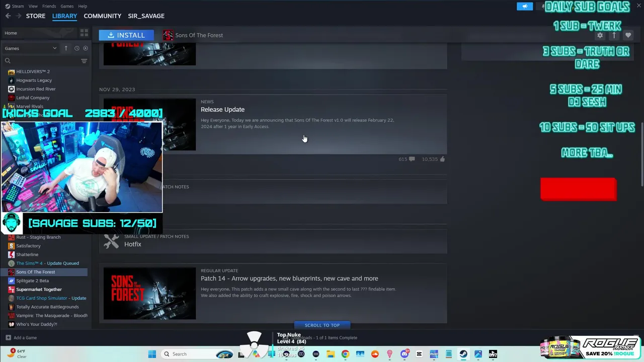
Task: Click the main page vertical scrollbar
Action: click(x=641, y=153)
